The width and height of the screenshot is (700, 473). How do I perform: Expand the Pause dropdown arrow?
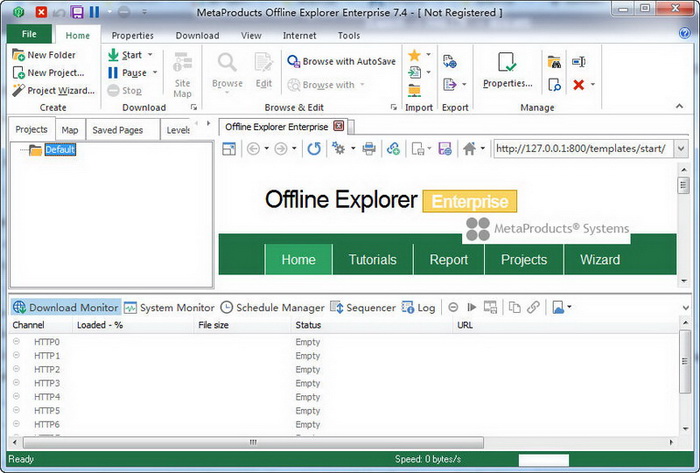155,72
